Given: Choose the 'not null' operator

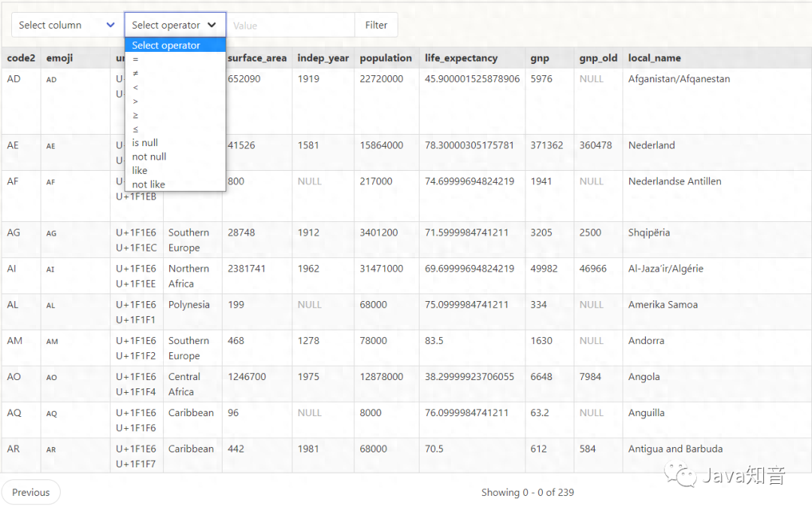Looking at the screenshot, I should tap(149, 157).
